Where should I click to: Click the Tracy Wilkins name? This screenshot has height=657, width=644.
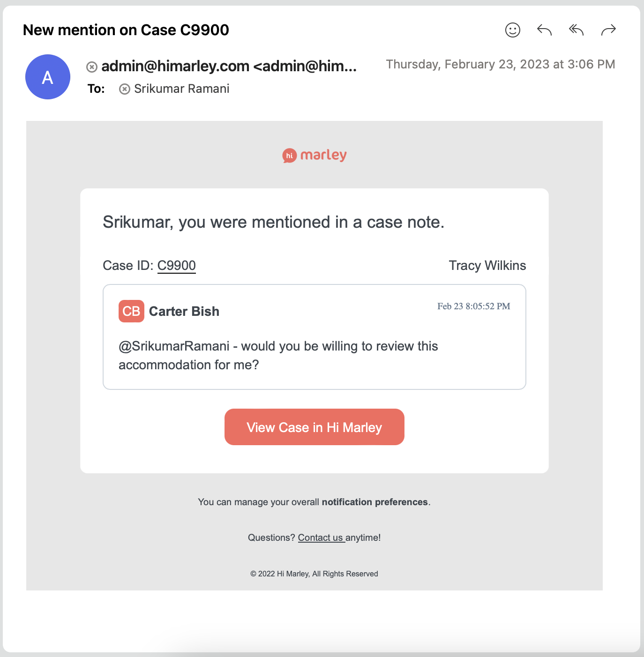point(487,266)
